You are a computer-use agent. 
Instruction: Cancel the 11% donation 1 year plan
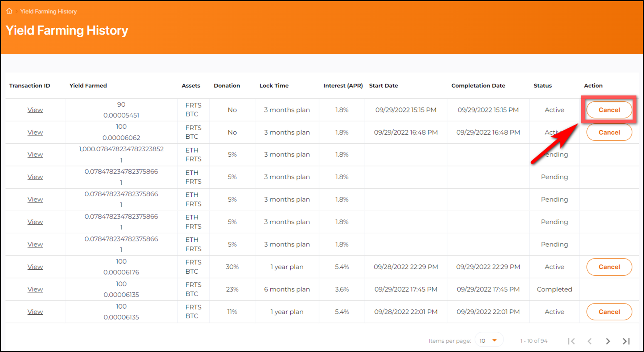(x=609, y=312)
